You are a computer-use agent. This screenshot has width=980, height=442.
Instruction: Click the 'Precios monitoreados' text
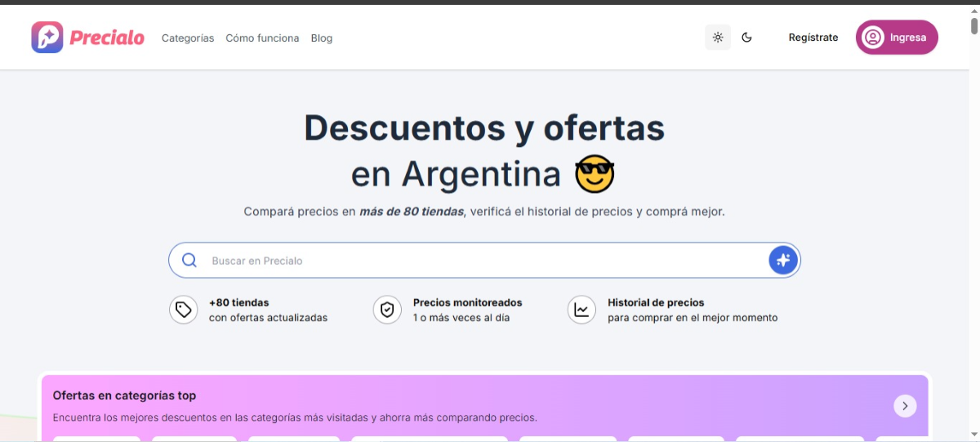pos(468,302)
